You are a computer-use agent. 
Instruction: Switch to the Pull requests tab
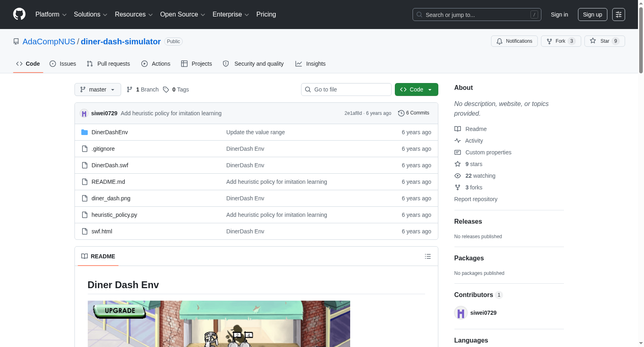tap(108, 64)
